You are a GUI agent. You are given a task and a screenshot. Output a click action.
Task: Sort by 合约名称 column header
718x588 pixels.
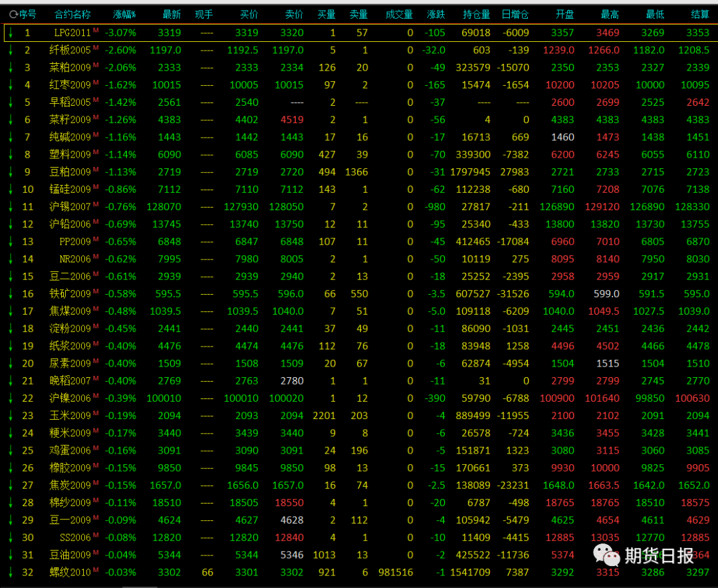point(72,15)
